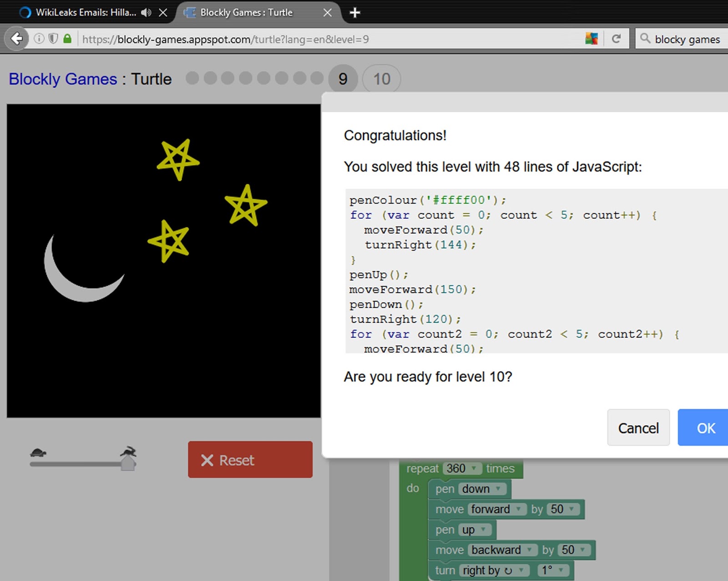The width and height of the screenshot is (728, 581).
Task: Switch to the Blockly Games : Turtle tab
Action: 246,13
